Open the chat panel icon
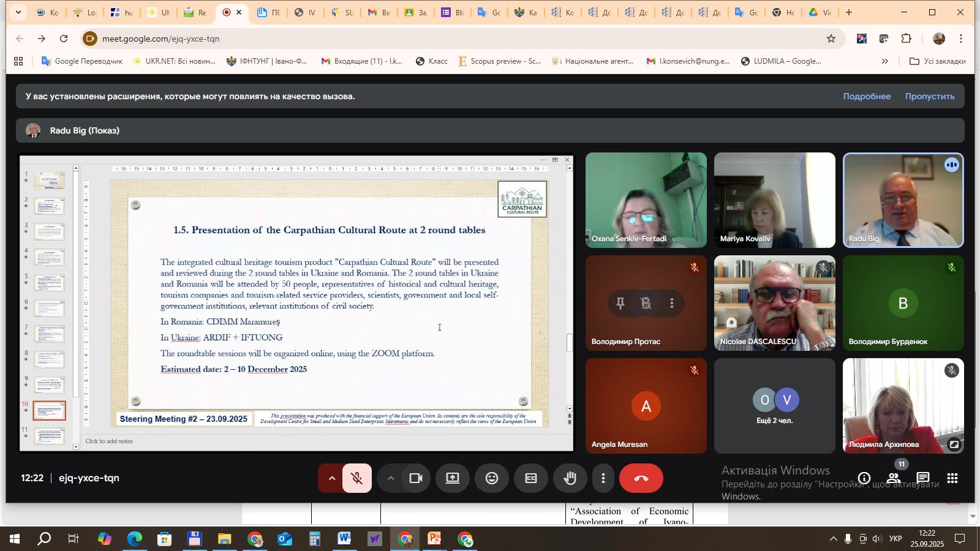Screen dimensions: 980x551 pyautogui.click(x=923, y=479)
